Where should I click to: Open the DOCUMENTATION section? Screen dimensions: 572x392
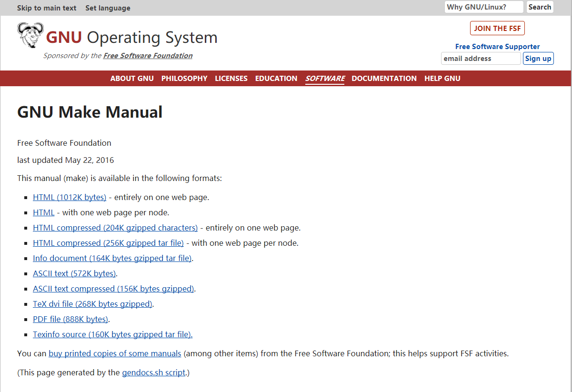point(384,78)
